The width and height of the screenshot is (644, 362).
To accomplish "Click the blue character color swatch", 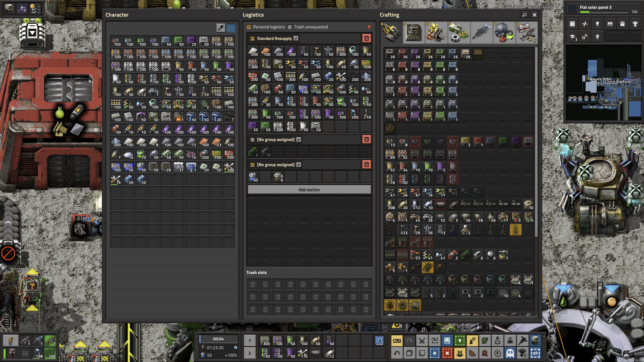I will click(231, 28).
